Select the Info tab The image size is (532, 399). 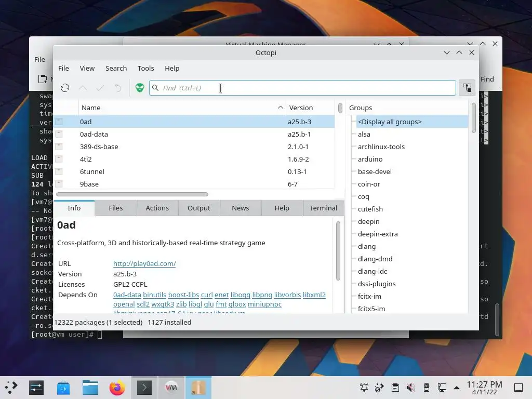[74, 208]
